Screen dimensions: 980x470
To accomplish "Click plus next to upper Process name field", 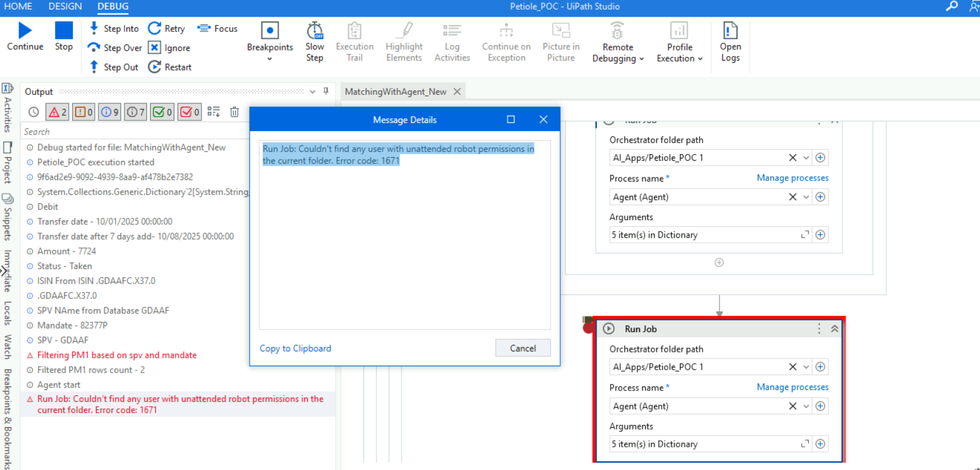I will (x=821, y=197).
